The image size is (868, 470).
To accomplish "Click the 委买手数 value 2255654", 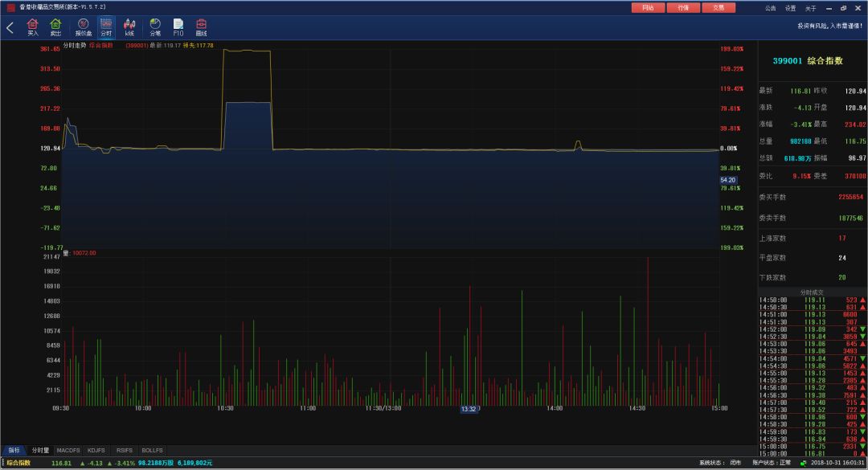I will coord(850,197).
